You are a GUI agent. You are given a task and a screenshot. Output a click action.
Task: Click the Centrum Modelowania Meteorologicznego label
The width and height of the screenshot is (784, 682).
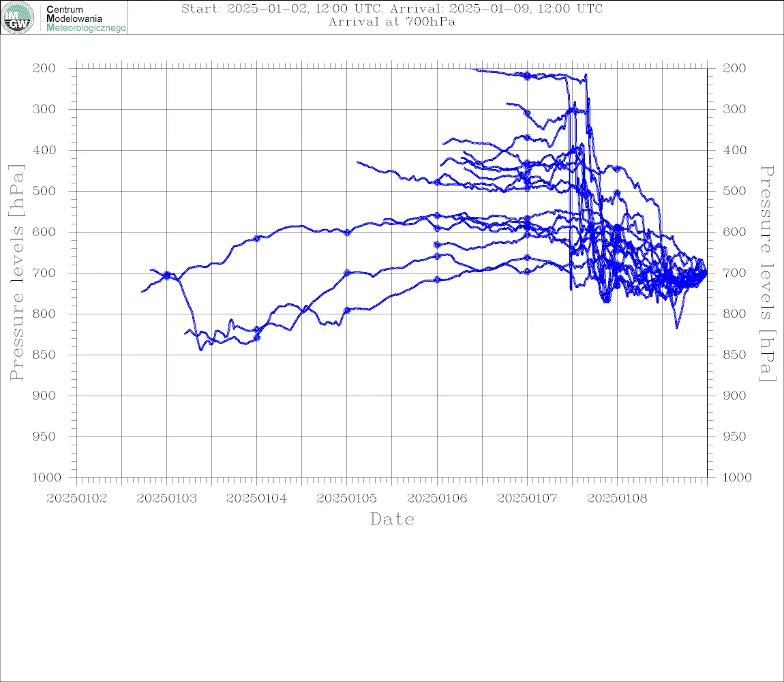coord(86,18)
